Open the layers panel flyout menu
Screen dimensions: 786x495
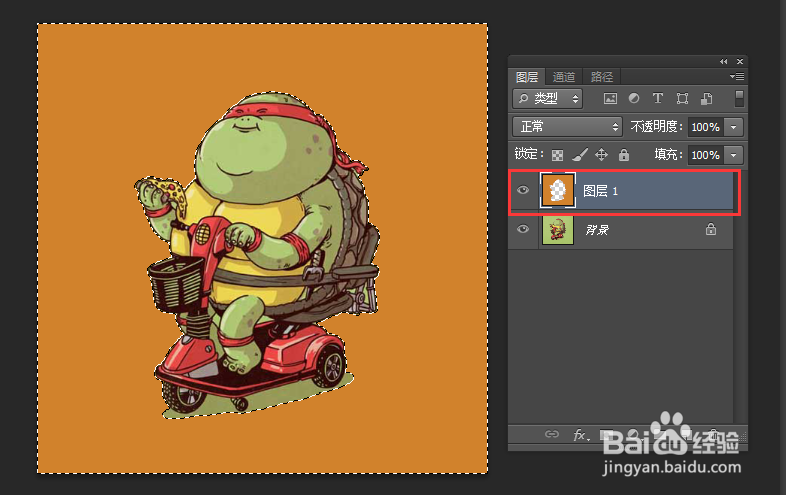tap(737, 76)
